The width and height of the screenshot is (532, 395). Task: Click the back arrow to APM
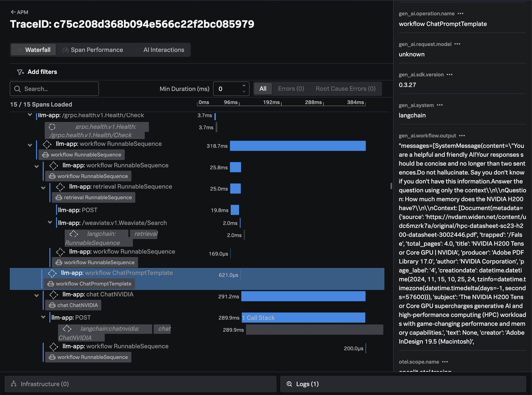pos(13,12)
